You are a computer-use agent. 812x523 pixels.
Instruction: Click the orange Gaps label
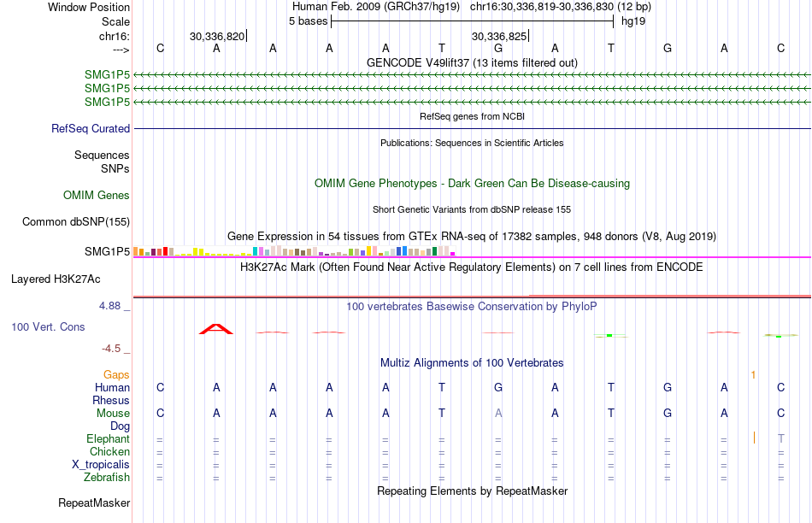point(116,374)
